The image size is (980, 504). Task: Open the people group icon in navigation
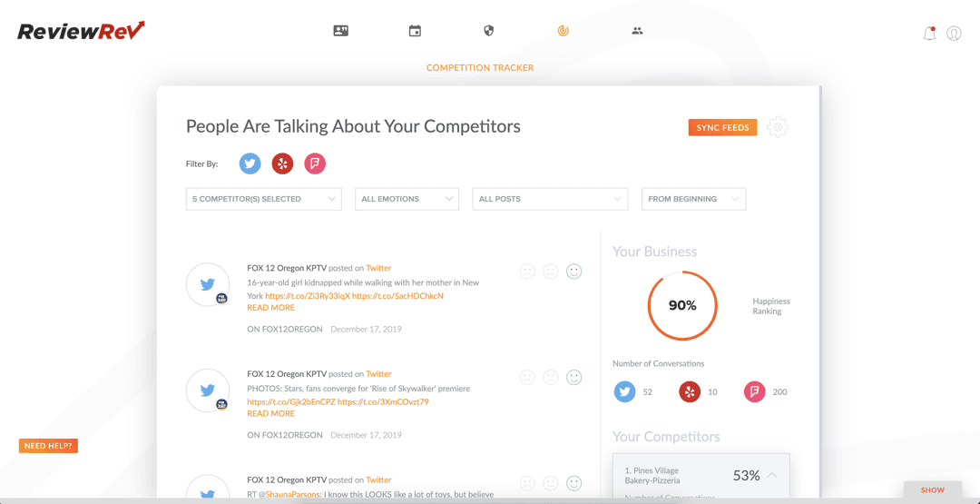point(638,31)
